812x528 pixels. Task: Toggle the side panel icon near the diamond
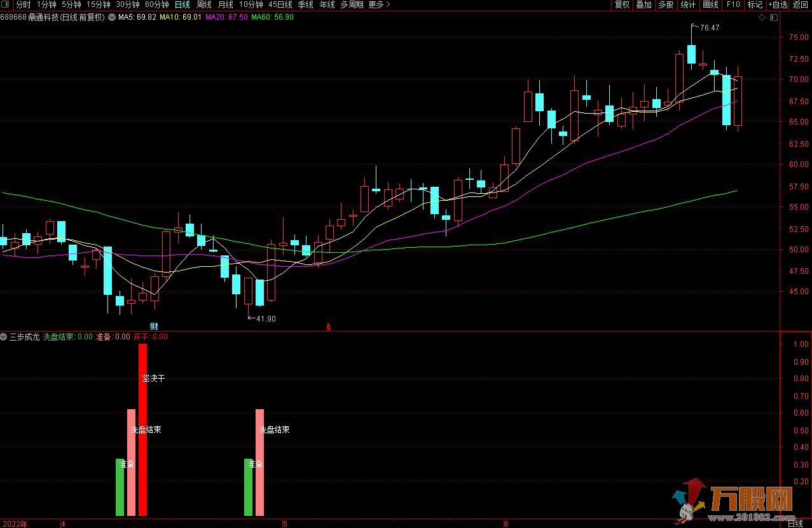click(x=773, y=18)
